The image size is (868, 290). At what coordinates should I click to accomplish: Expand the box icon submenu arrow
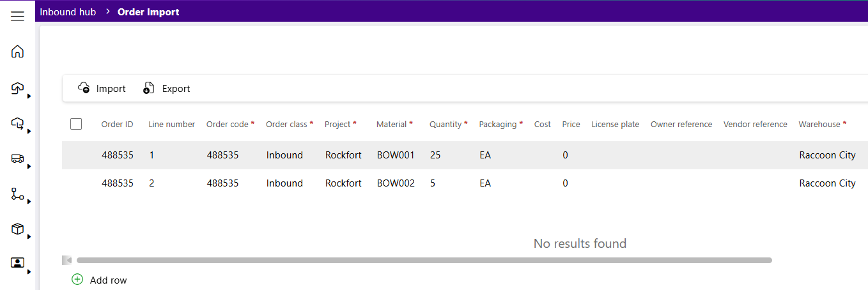29,236
